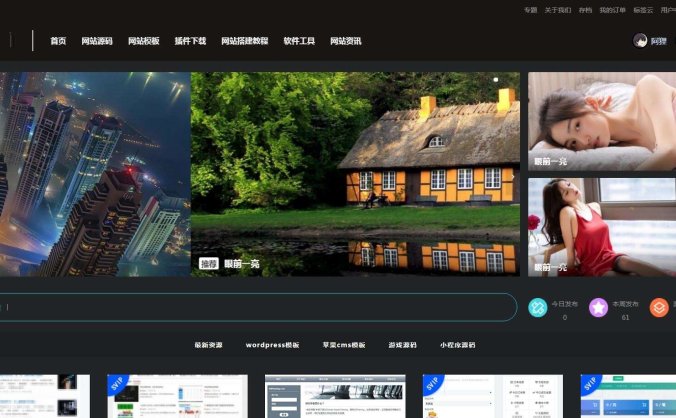Open 网站搭建教程 navigation item
This screenshot has width=676, height=418.
point(244,41)
